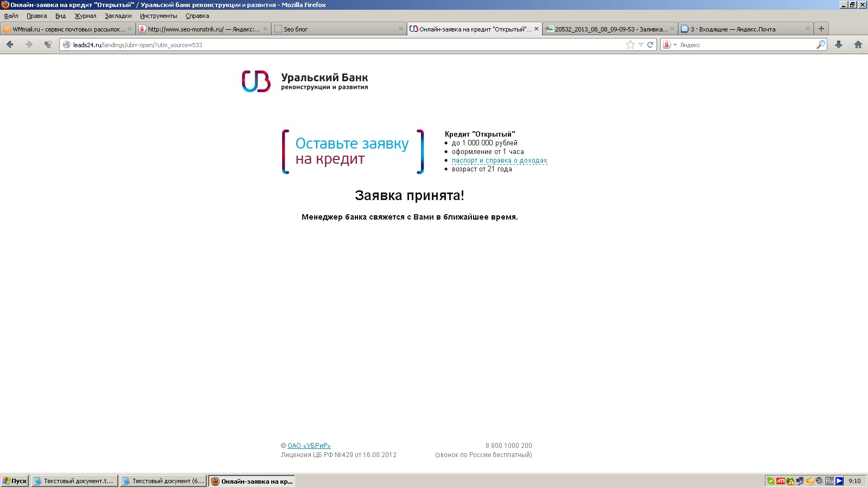Open the Закладки menu

tap(118, 16)
